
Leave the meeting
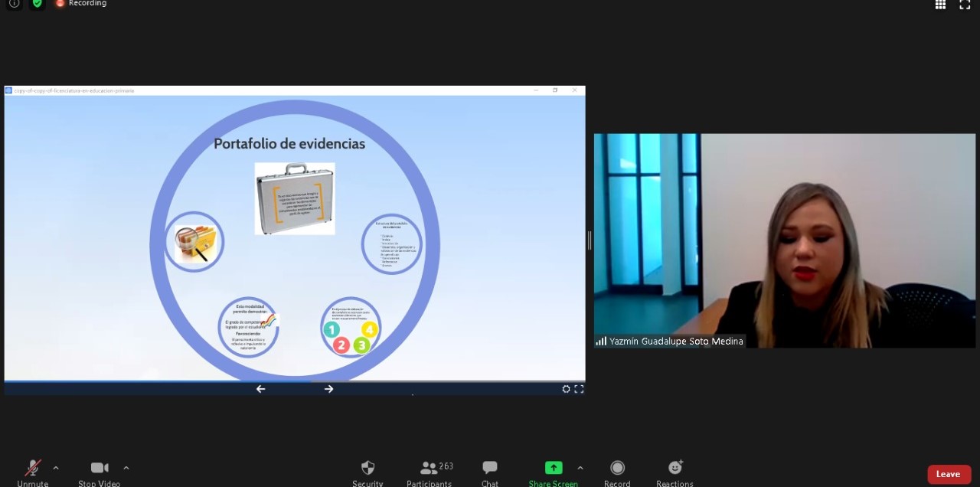click(x=948, y=474)
